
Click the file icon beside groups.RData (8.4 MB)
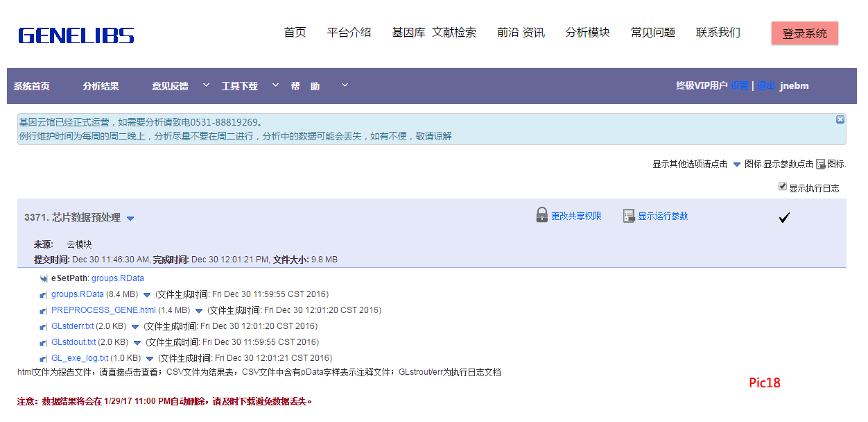pyautogui.click(x=44, y=295)
